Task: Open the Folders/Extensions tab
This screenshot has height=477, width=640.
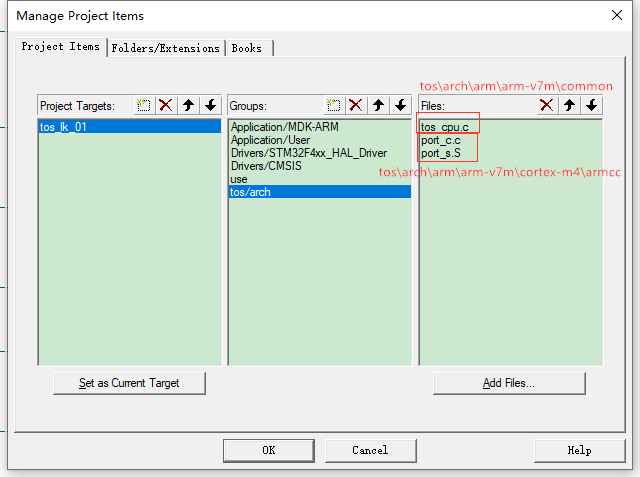Action: [x=165, y=48]
